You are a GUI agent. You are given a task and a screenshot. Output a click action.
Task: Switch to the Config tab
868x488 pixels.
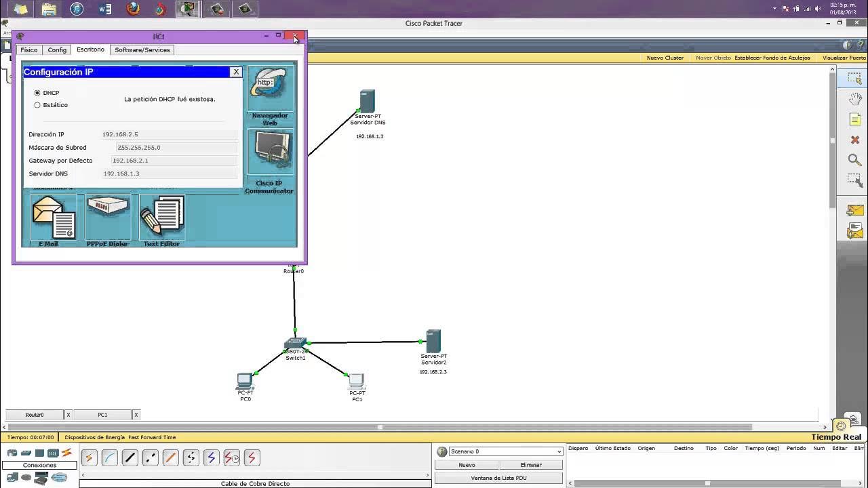[x=57, y=50]
